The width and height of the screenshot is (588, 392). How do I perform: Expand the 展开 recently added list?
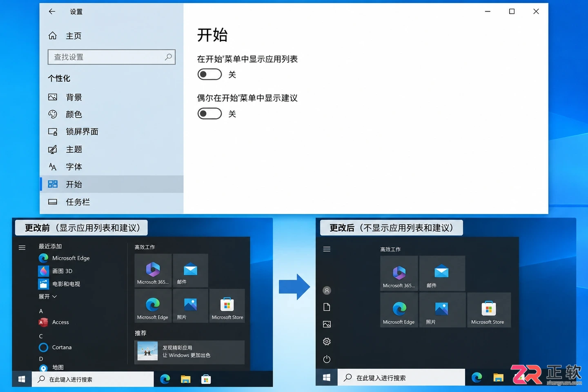pos(48,296)
